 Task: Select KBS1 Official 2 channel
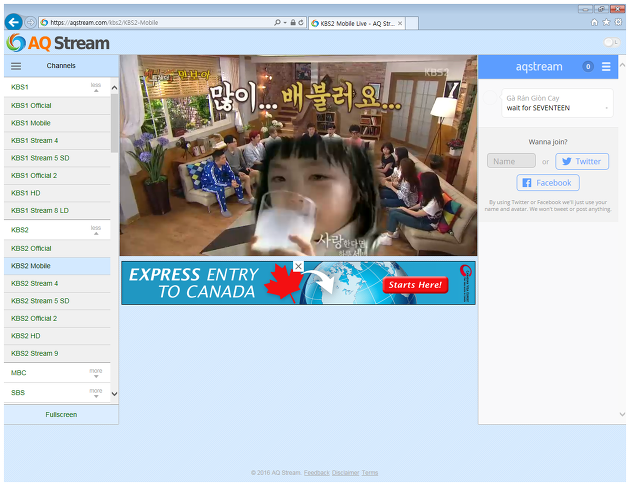point(57,176)
